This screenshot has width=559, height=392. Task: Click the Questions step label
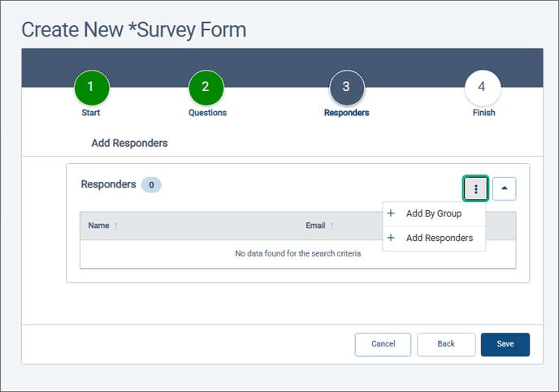point(207,113)
